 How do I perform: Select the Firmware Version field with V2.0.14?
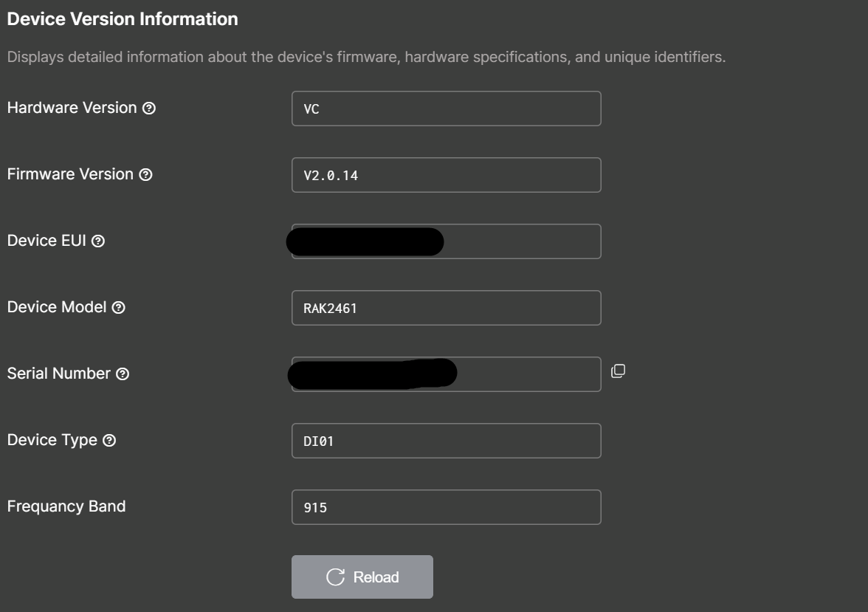(446, 175)
